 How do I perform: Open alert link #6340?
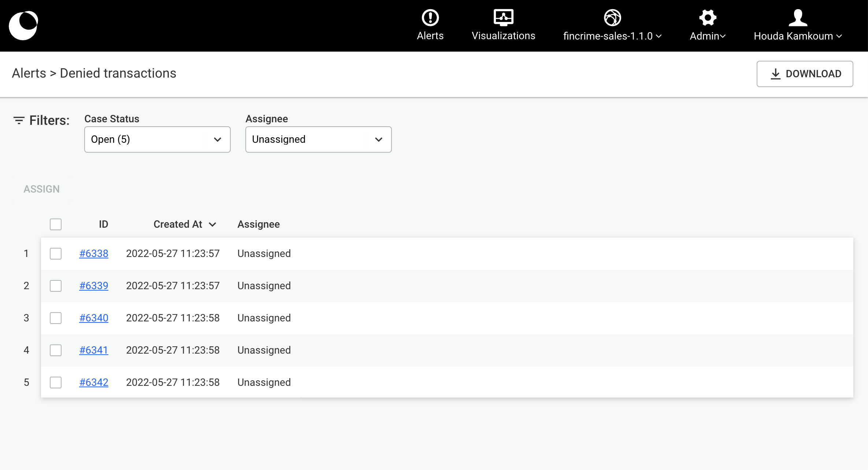coord(94,318)
